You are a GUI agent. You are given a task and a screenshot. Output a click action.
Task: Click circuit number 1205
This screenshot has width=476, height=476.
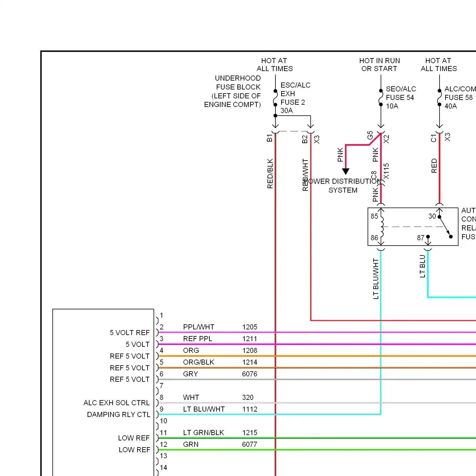pyautogui.click(x=250, y=327)
